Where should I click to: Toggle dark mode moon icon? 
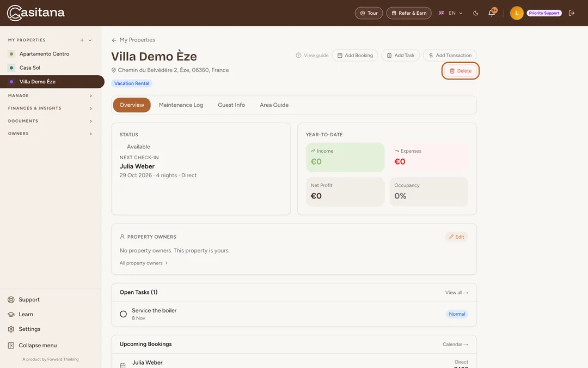[x=475, y=13]
